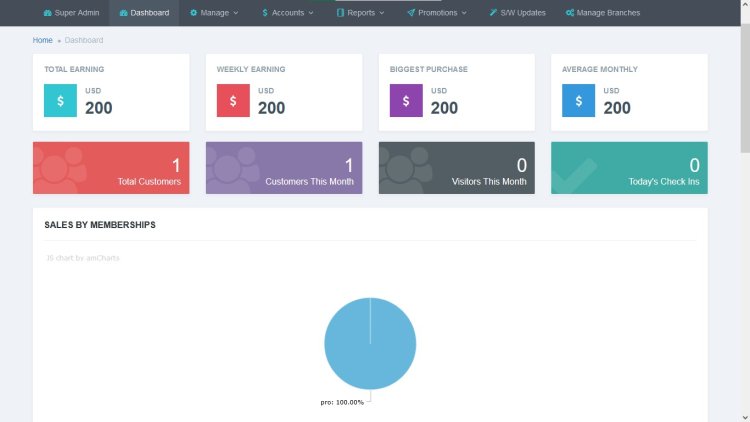This screenshot has width=750, height=422.
Task: Open the Dashboard menu item
Action: click(144, 13)
